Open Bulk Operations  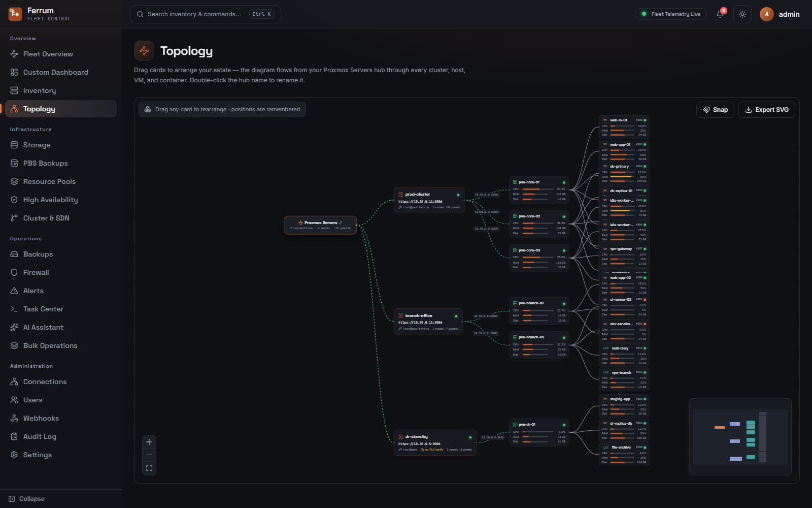point(61,345)
